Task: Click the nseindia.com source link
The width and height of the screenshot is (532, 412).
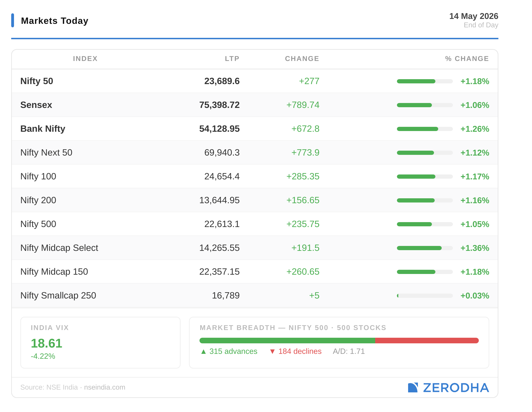Action: tap(105, 387)
